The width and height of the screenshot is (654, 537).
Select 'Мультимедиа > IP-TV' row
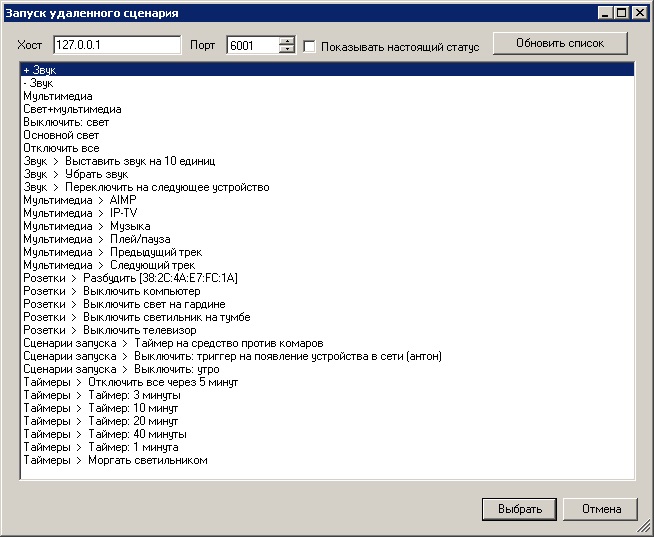pos(327,213)
